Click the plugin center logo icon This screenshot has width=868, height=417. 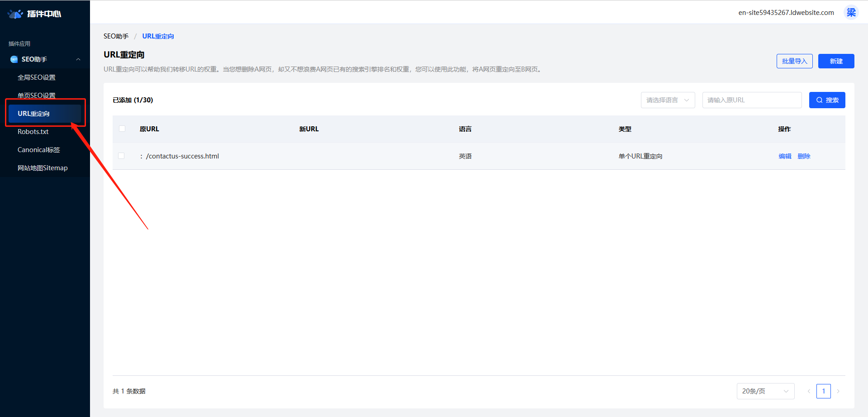pyautogui.click(x=15, y=14)
